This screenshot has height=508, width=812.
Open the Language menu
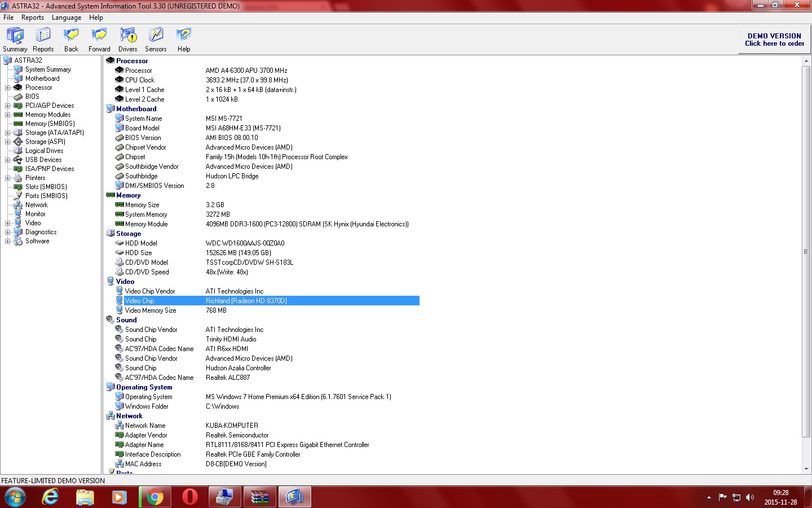67,17
